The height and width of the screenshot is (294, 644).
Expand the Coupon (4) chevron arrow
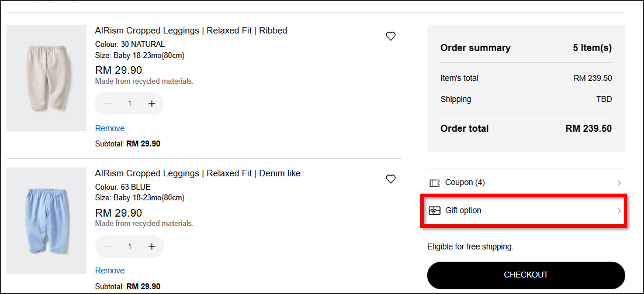click(x=619, y=183)
